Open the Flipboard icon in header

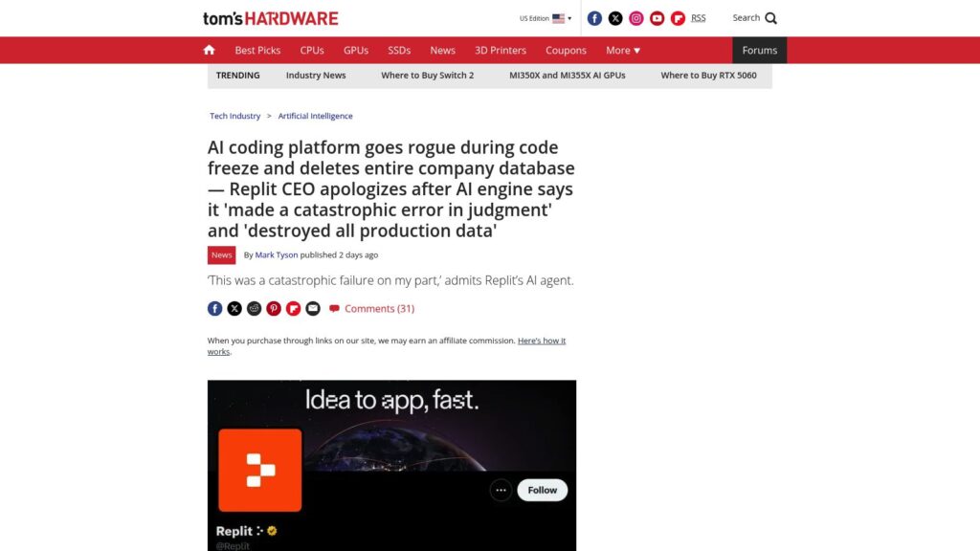click(x=678, y=18)
